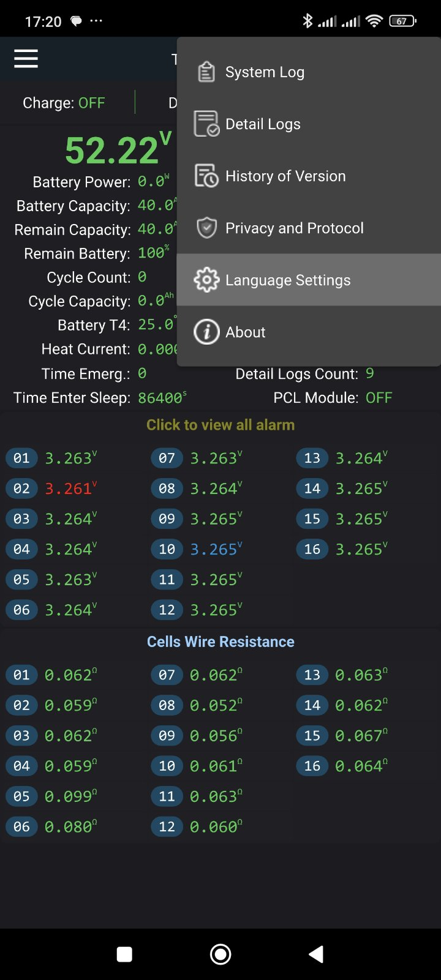Click the History of Version clock icon
441x980 pixels.
pos(206,176)
